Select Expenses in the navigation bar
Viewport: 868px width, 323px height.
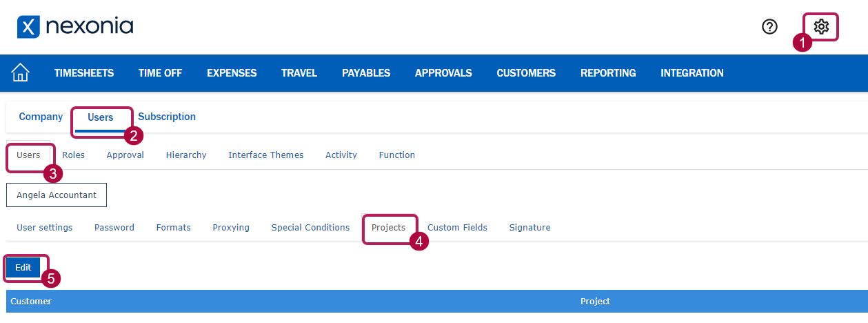click(x=232, y=73)
